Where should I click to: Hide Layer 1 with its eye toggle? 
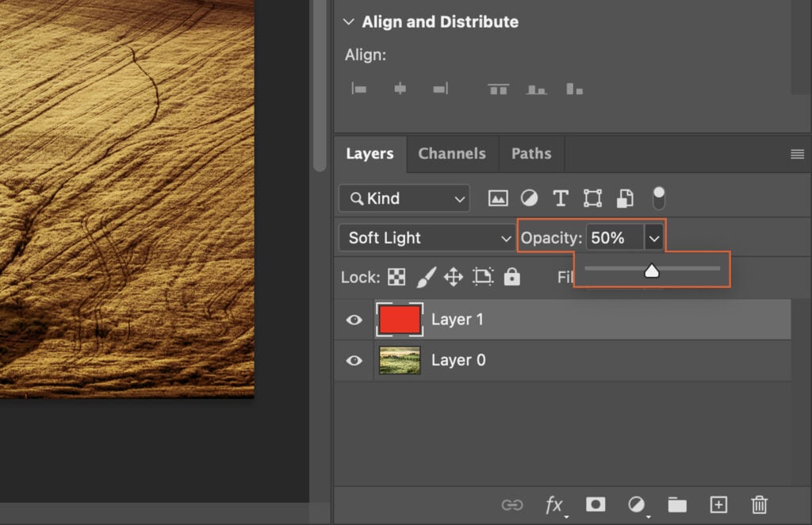coord(353,319)
